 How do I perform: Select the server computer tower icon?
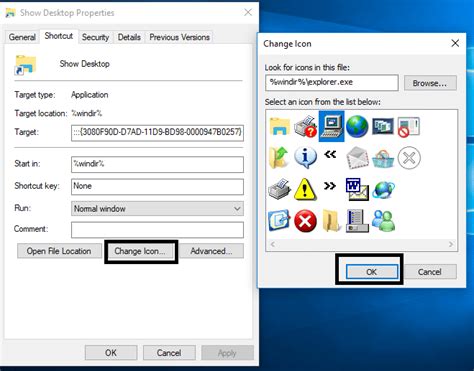pyautogui.click(x=357, y=221)
